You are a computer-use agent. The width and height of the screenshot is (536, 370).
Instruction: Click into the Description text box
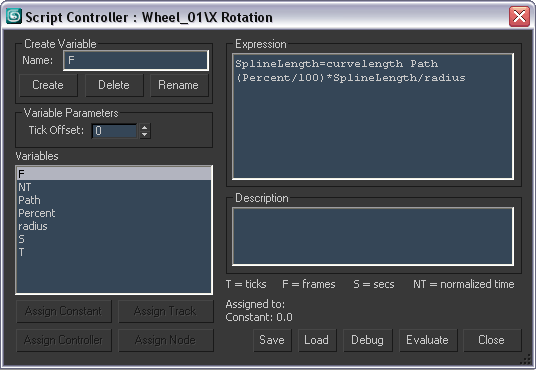tap(373, 236)
